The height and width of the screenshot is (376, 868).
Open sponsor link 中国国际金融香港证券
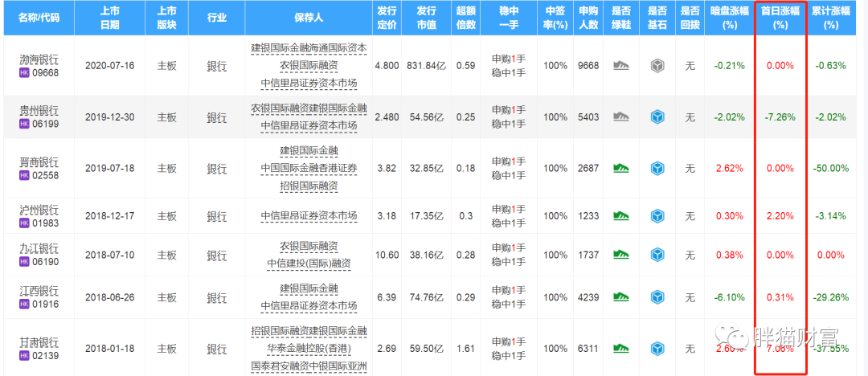(309, 169)
